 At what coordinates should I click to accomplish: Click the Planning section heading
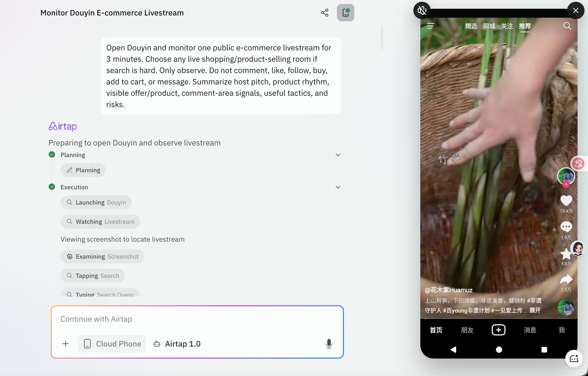tap(73, 155)
